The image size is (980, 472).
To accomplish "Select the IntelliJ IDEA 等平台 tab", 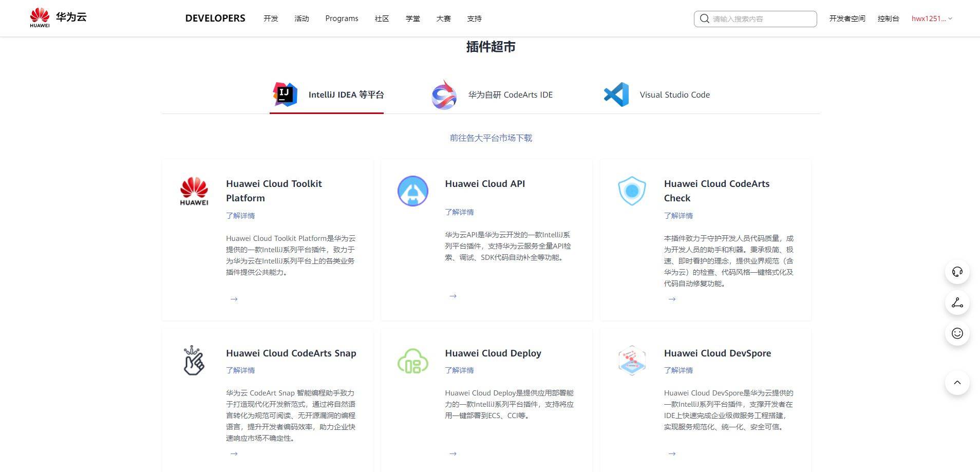I will tap(327, 95).
